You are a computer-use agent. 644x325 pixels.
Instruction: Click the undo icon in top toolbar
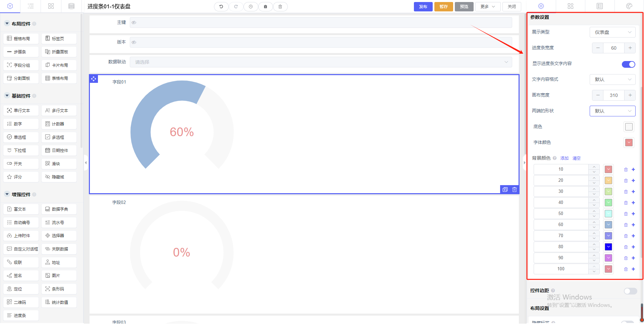221,7
